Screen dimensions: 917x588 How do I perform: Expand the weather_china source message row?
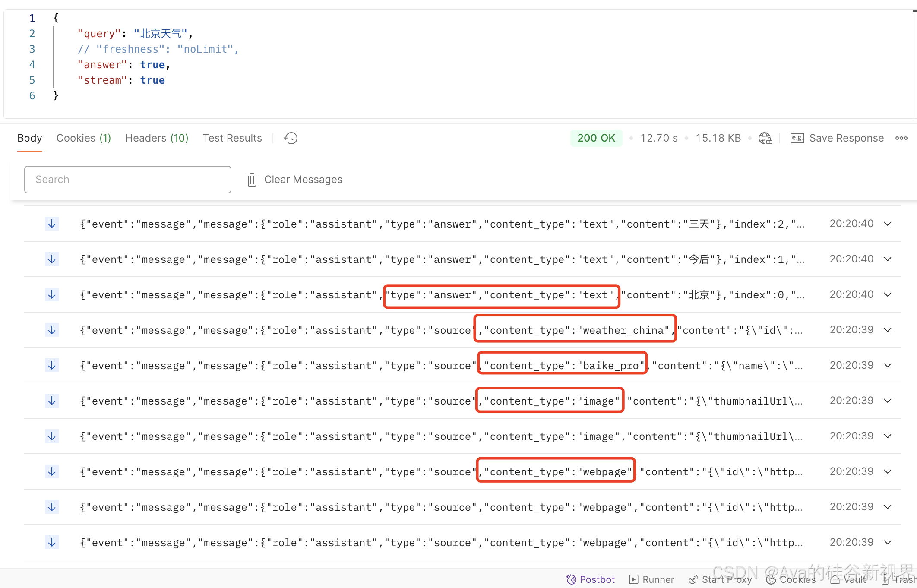[888, 330]
